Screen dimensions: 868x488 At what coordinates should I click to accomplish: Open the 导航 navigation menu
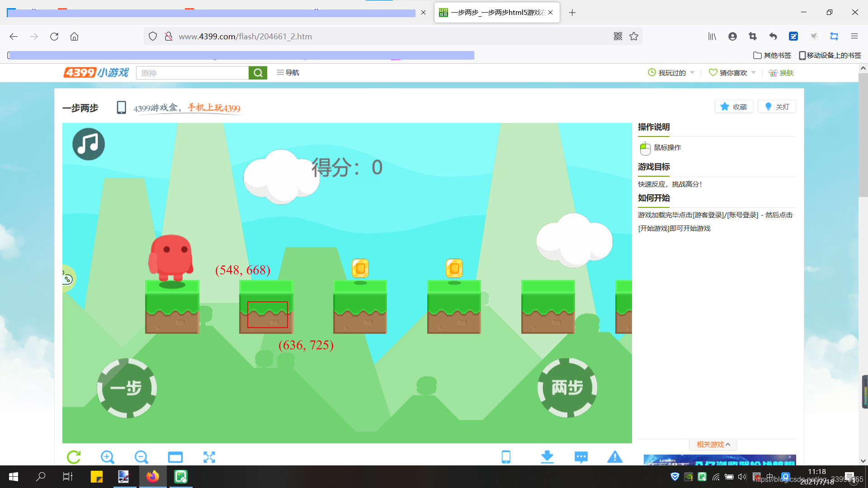(x=288, y=73)
